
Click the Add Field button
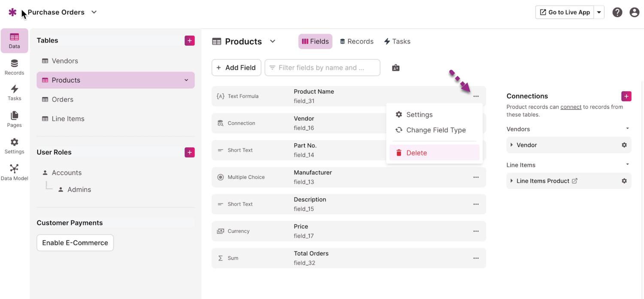pyautogui.click(x=236, y=68)
